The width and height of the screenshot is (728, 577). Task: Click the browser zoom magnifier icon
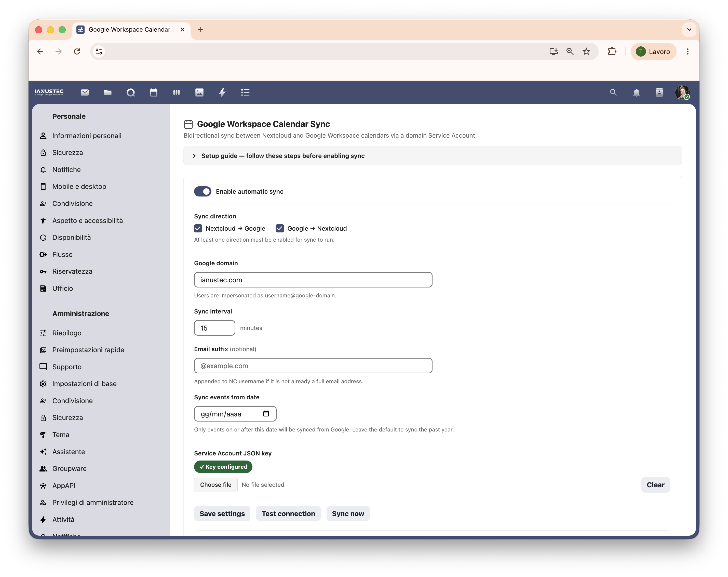click(x=570, y=51)
